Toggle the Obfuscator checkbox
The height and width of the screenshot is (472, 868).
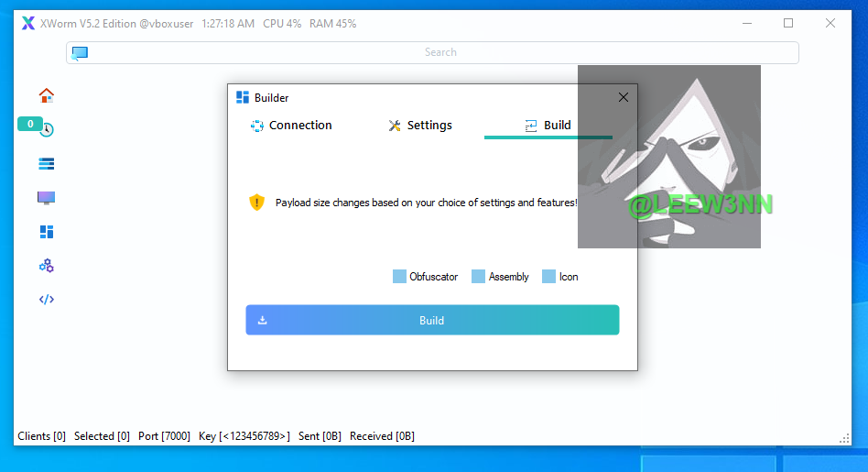coord(399,277)
